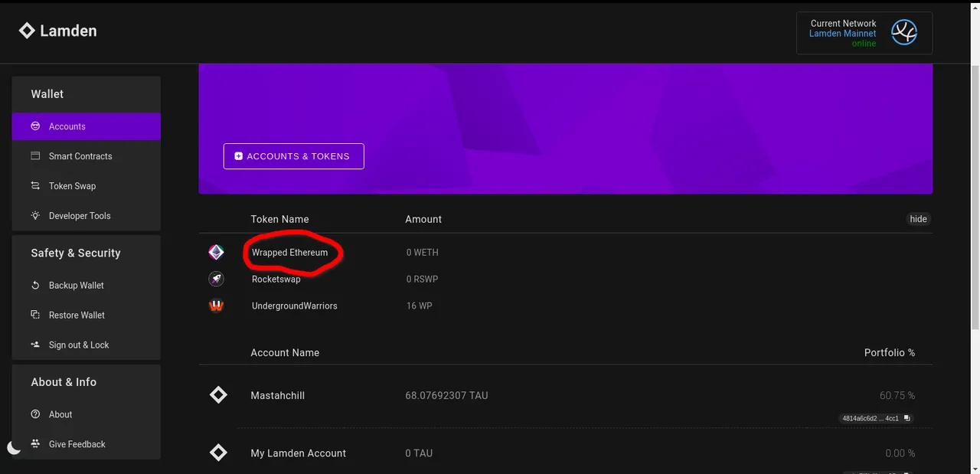980x474 pixels.
Task: Click the Mastahchill account diamond icon
Action: (x=218, y=395)
